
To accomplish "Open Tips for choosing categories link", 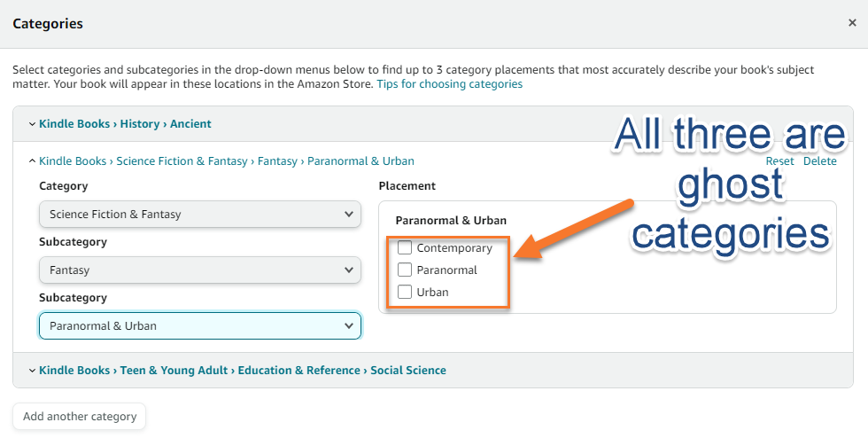I will [449, 84].
